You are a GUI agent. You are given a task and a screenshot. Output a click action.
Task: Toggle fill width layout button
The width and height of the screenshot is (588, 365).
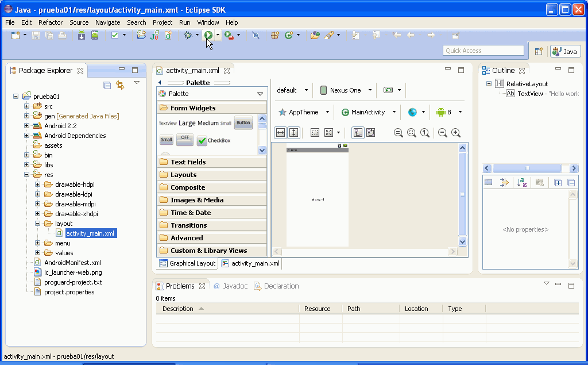(x=280, y=133)
